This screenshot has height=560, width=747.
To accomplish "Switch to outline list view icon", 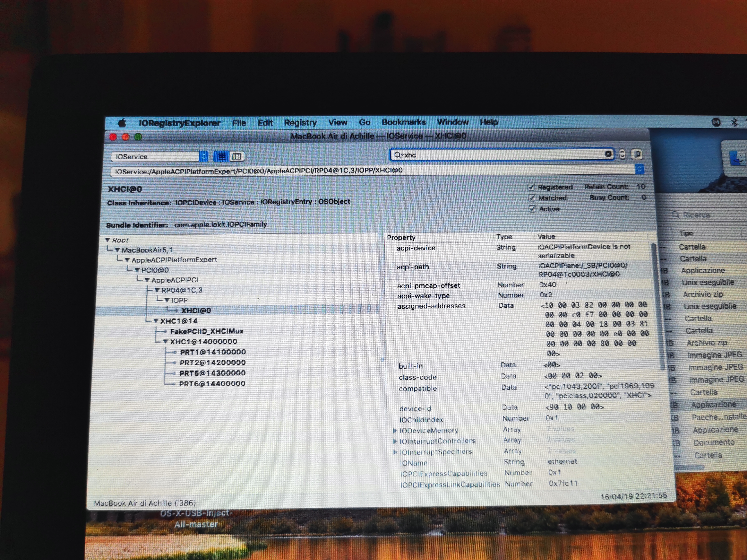I will click(222, 157).
